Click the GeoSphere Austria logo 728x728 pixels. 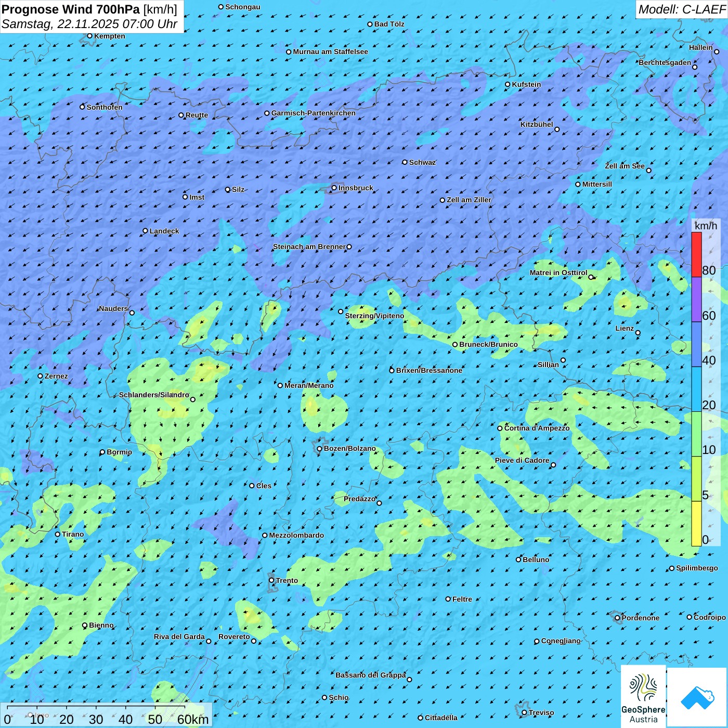click(x=643, y=696)
